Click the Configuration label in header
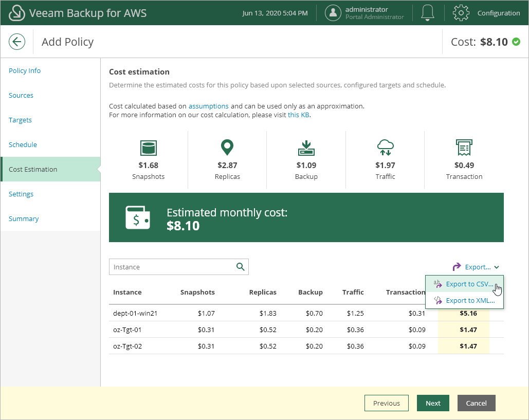 (499, 13)
